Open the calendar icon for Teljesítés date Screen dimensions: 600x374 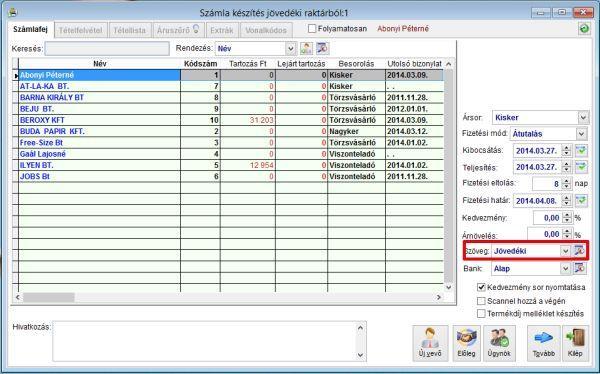582,167
